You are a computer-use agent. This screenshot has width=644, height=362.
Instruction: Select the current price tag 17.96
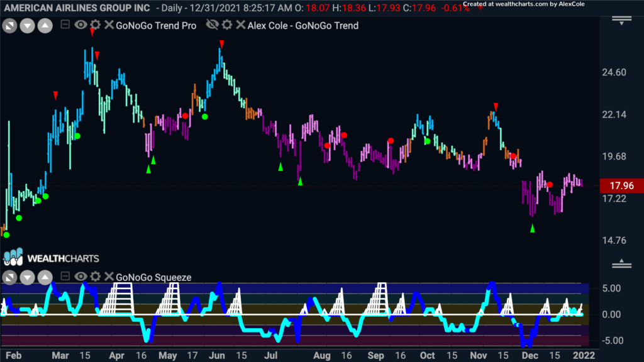coord(622,185)
